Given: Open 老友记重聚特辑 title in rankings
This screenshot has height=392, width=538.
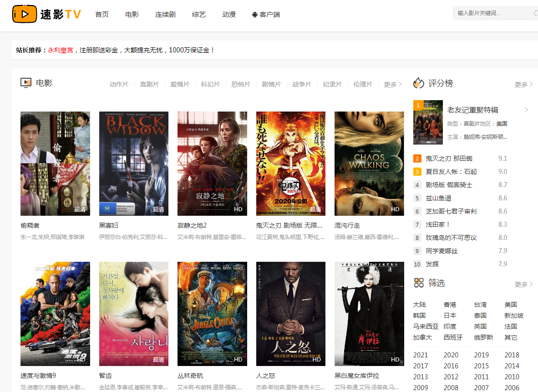Looking at the screenshot, I should pos(473,110).
